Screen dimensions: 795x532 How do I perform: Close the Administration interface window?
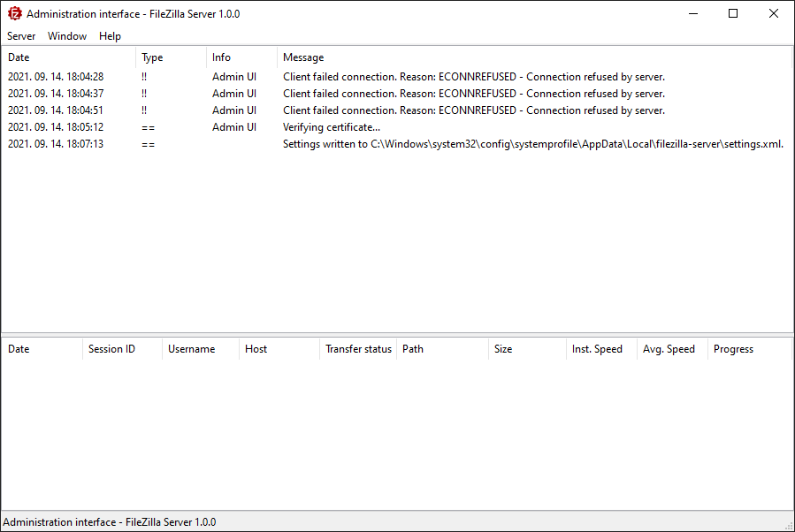click(x=773, y=13)
